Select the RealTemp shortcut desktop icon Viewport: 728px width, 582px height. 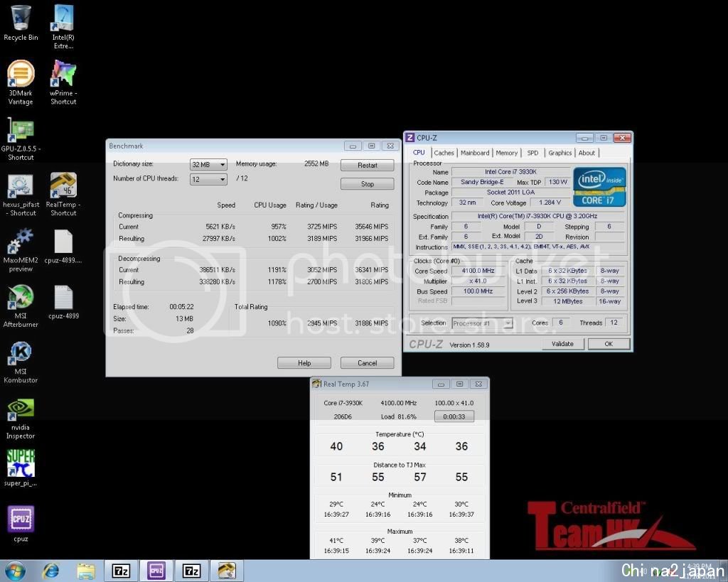63,194
